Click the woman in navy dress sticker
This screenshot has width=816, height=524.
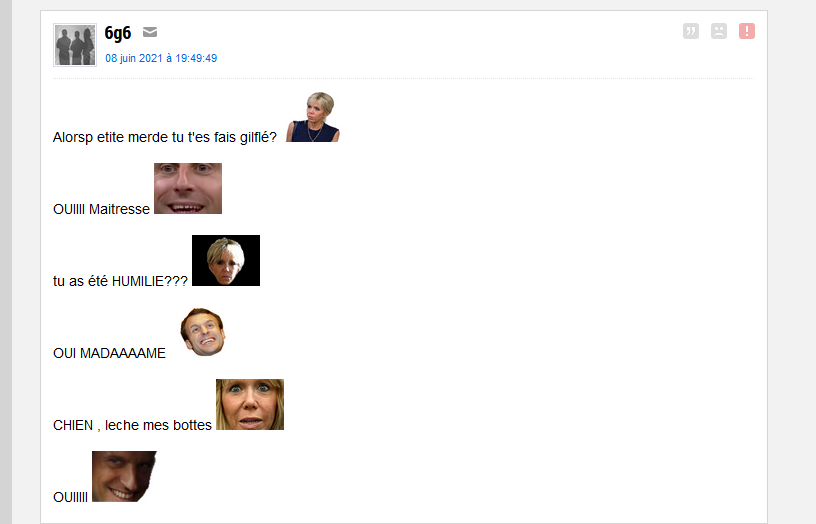click(313, 117)
